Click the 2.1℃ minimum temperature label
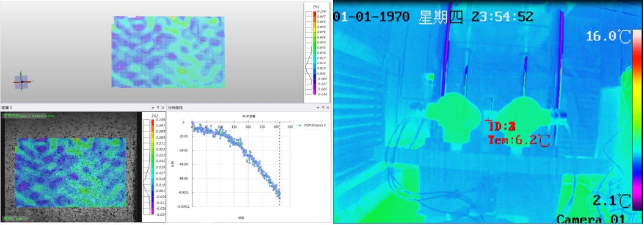The width and height of the screenshot is (644, 225). tap(612, 201)
